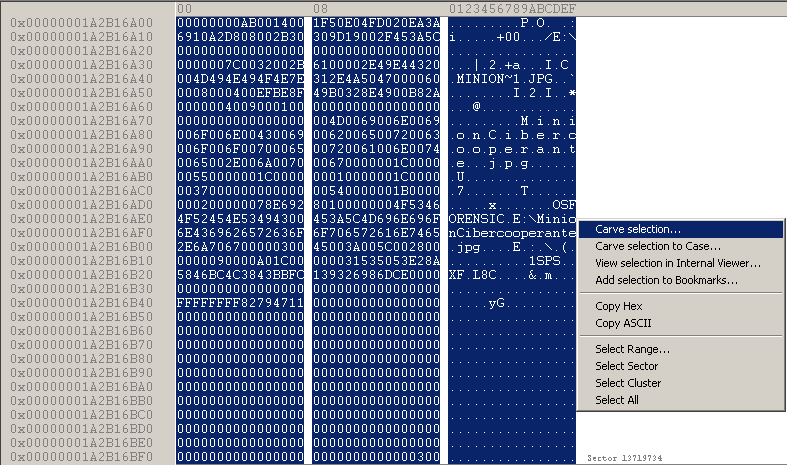Open 'View selection in Internal Viewer...'
787x465 pixels.
(x=678, y=264)
